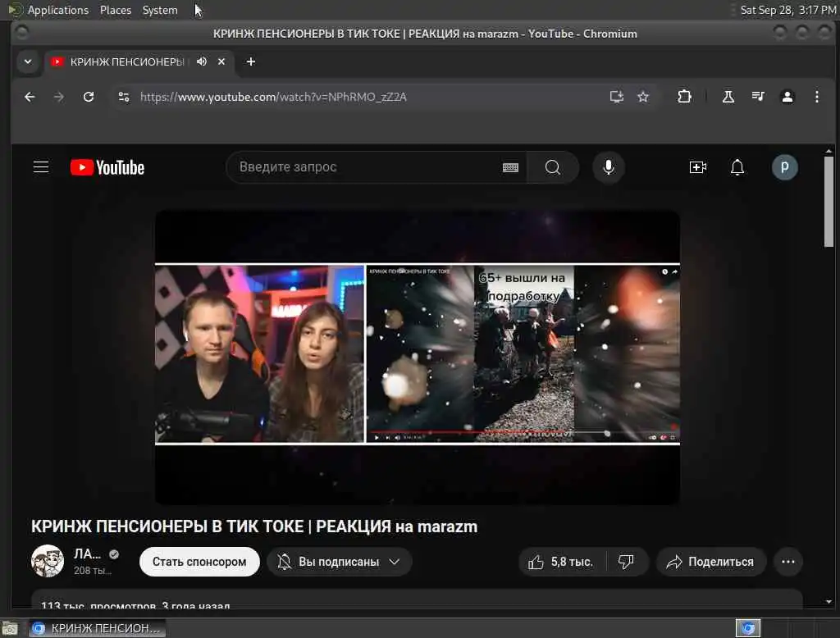The width and height of the screenshot is (840, 638).
Task: Dislike the video with thumbs down
Action: click(x=626, y=562)
